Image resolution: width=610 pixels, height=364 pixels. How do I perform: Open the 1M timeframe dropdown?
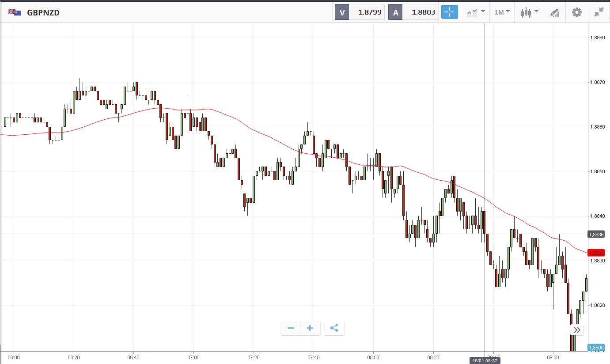(x=502, y=12)
